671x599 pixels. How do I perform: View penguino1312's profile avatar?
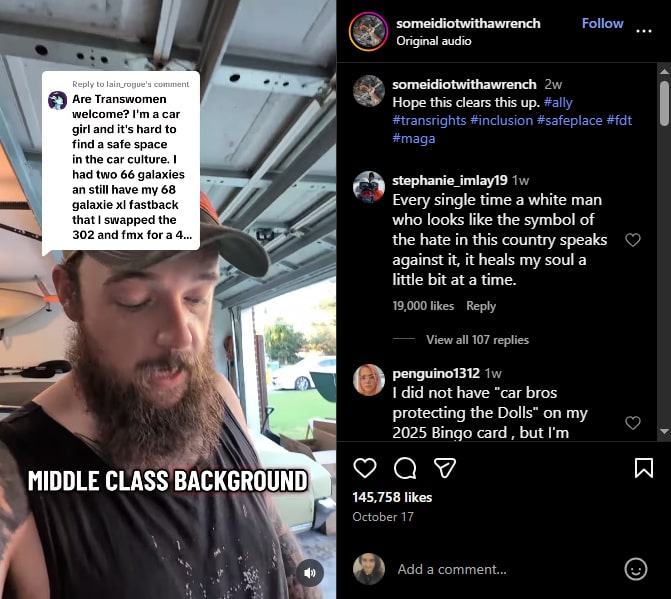[x=368, y=380]
